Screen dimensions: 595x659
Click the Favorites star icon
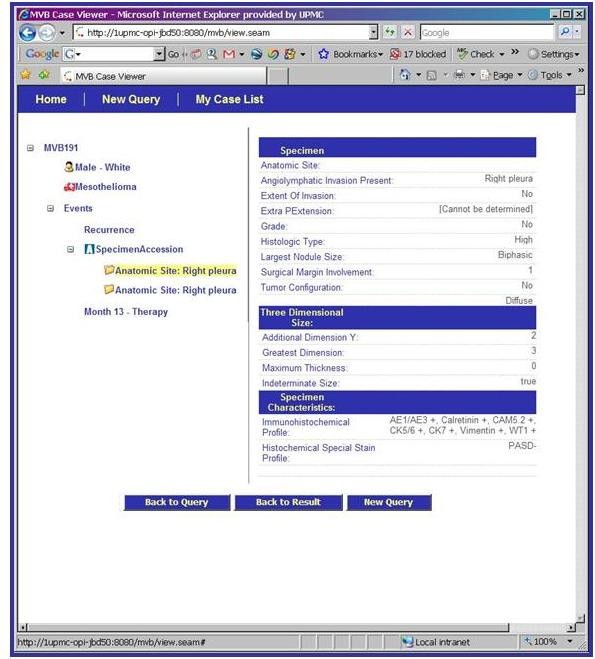pyautogui.click(x=26, y=75)
